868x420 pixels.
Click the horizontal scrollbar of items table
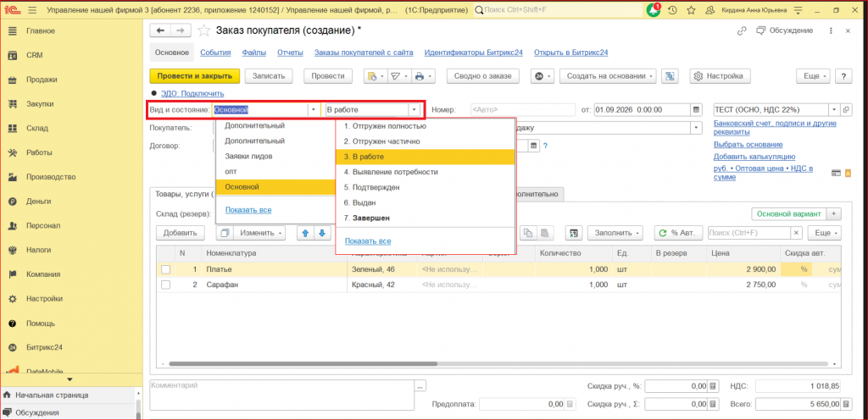303,364
